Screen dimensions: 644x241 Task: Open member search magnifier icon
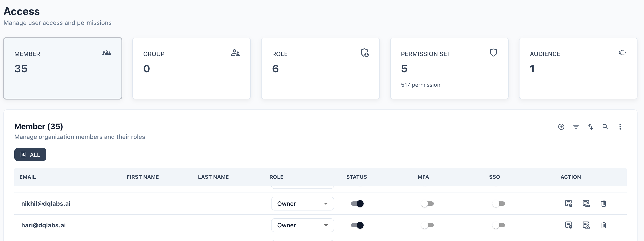pyautogui.click(x=605, y=127)
